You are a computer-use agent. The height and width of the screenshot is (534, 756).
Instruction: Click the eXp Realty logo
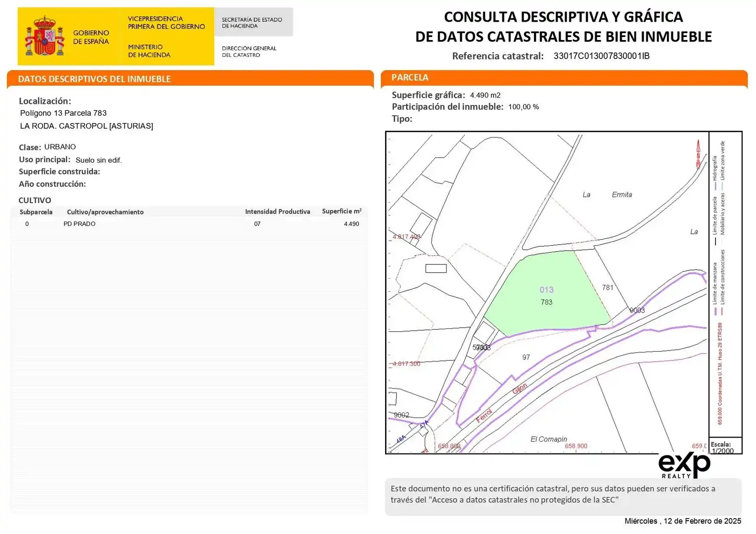coord(684,465)
